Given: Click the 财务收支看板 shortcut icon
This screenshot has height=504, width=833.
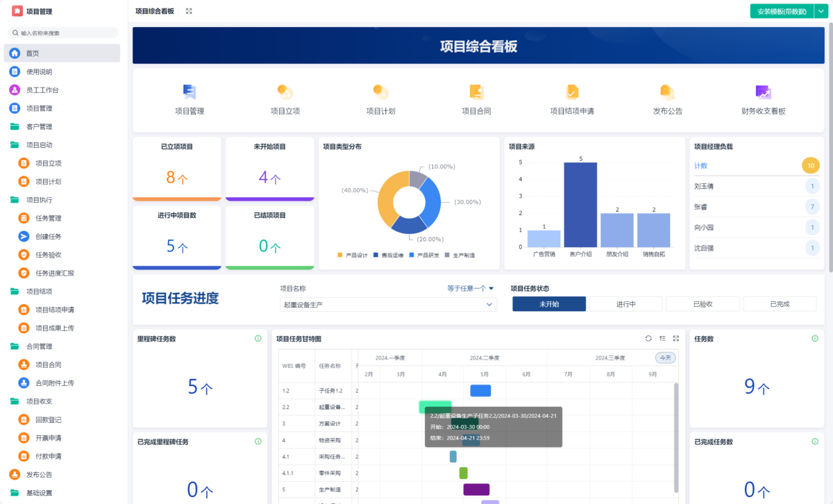Looking at the screenshot, I should coord(763,92).
